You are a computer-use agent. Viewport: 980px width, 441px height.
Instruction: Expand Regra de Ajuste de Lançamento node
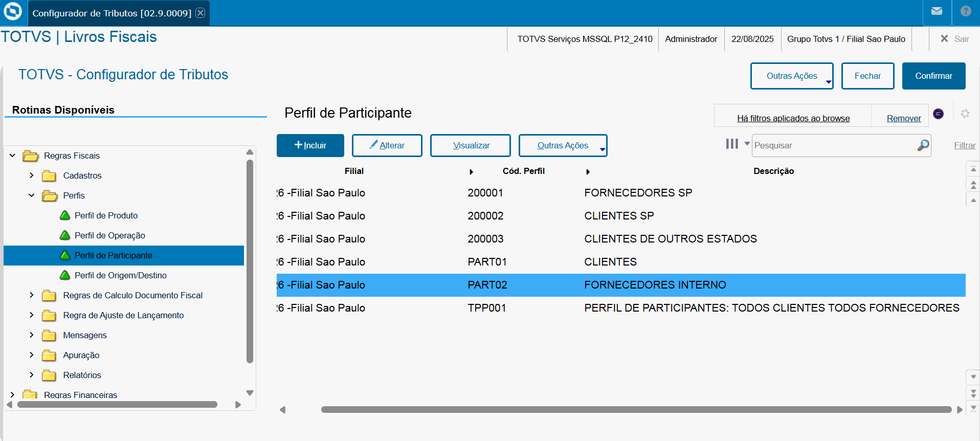(31, 315)
